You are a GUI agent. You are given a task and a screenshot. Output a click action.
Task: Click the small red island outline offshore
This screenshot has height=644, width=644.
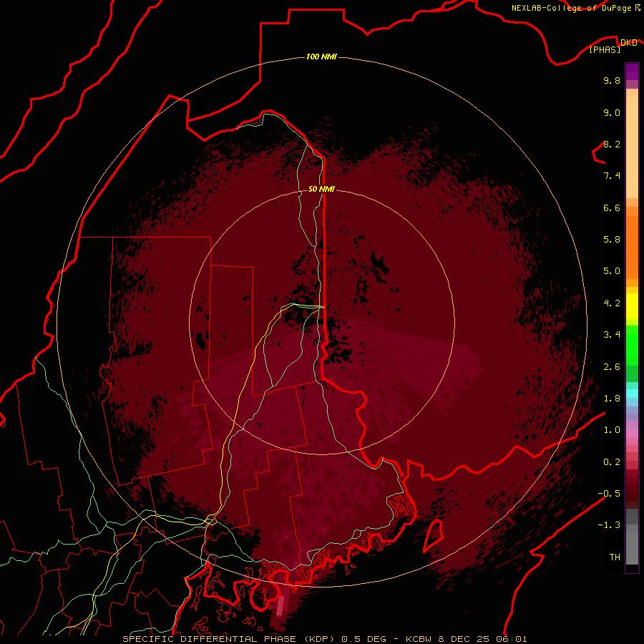pyautogui.click(x=434, y=535)
